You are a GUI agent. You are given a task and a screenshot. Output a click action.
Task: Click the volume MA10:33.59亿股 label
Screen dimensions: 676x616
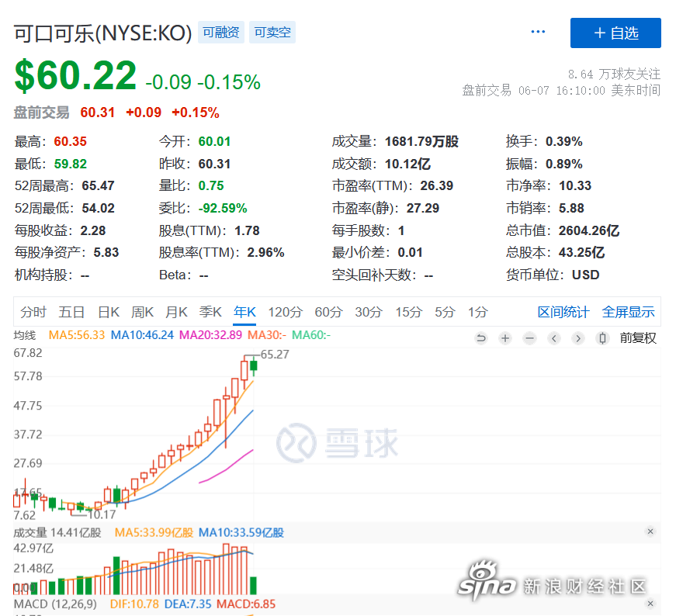(241, 533)
